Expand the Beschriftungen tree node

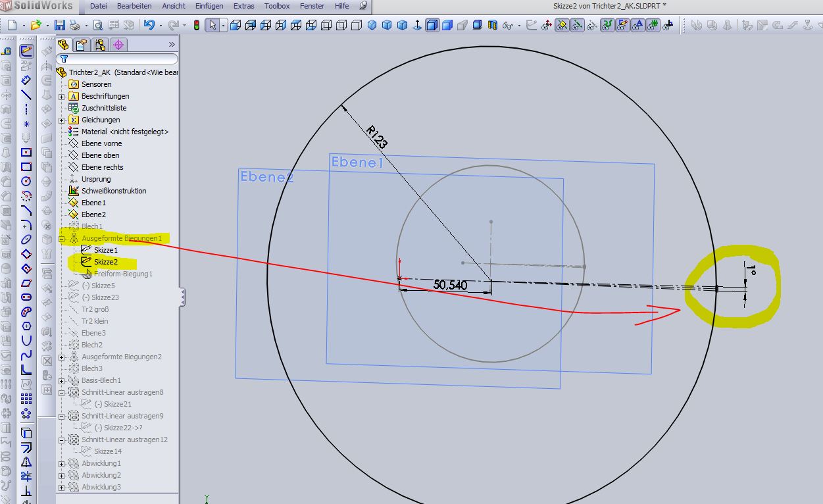[62, 96]
